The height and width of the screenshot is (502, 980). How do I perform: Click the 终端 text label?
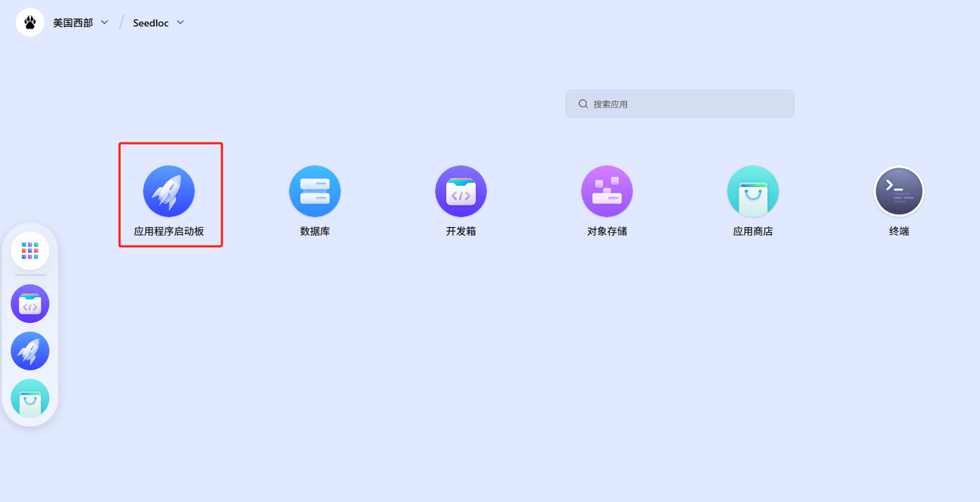coord(899,231)
